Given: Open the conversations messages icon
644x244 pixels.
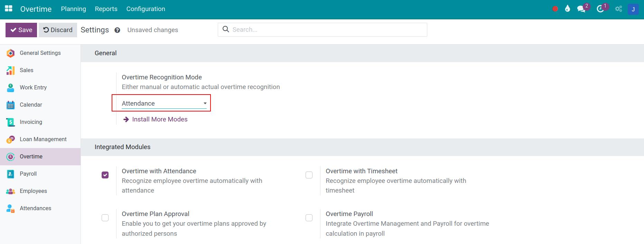Looking at the screenshot, I should point(581,9).
